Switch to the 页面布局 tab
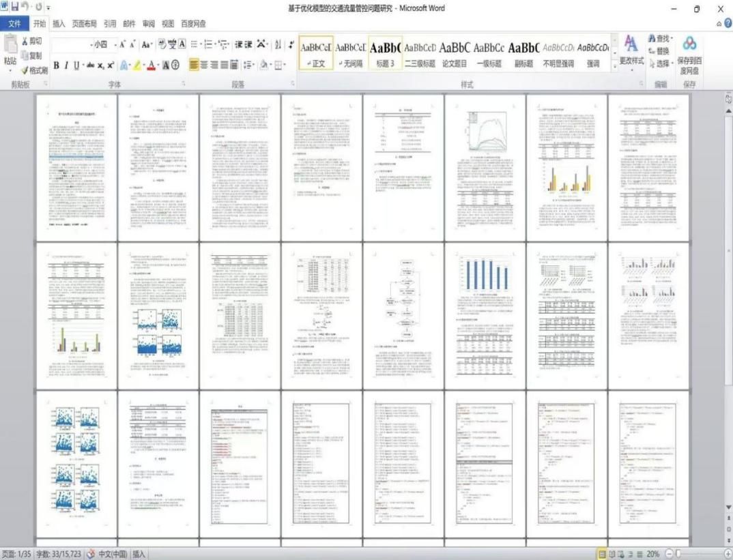This screenshot has width=733, height=560. tap(84, 23)
